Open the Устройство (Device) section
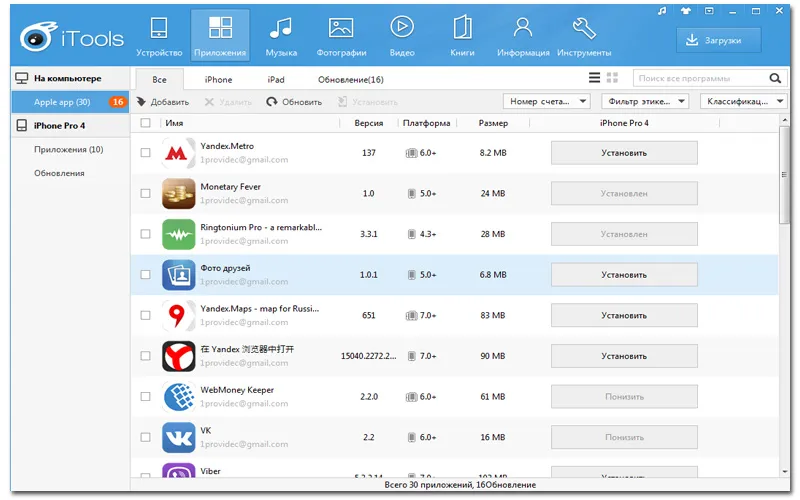The width and height of the screenshot is (800, 500). coord(159,36)
